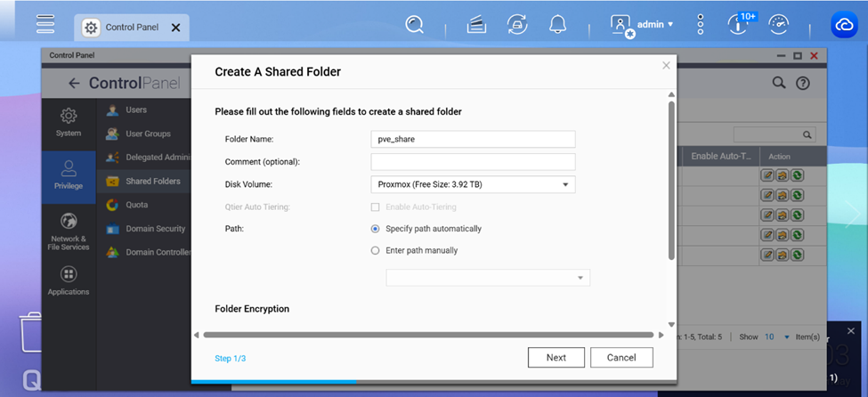This screenshot has height=397, width=868.
Task: Click the Cancel button
Action: [621, 358]
